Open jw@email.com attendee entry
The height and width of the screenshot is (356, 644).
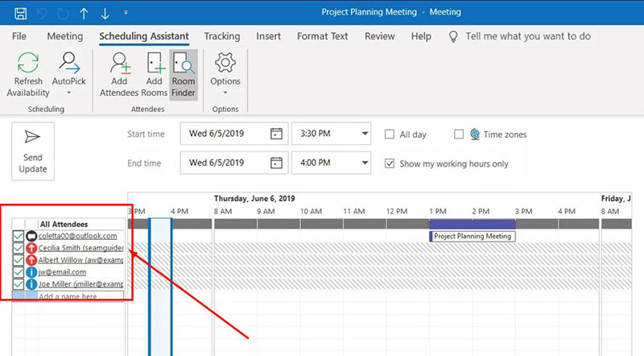pyautogui.click(x=62, y=271)
